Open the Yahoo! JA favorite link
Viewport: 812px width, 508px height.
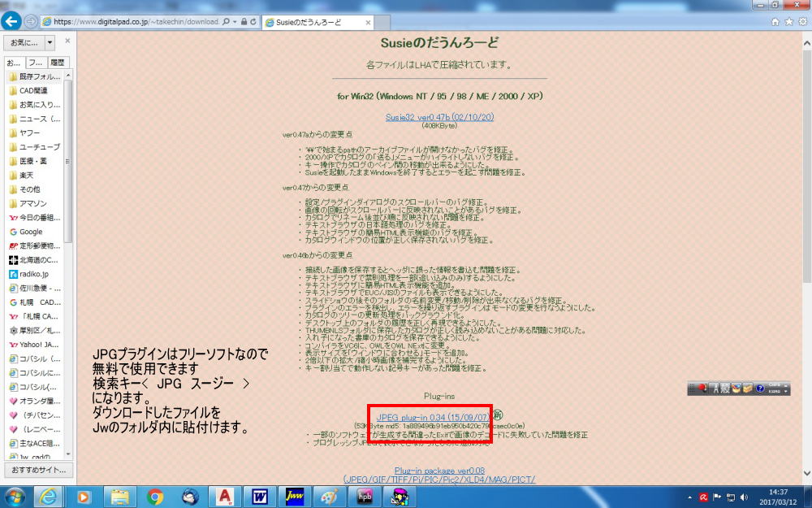(x=35, y=345)
